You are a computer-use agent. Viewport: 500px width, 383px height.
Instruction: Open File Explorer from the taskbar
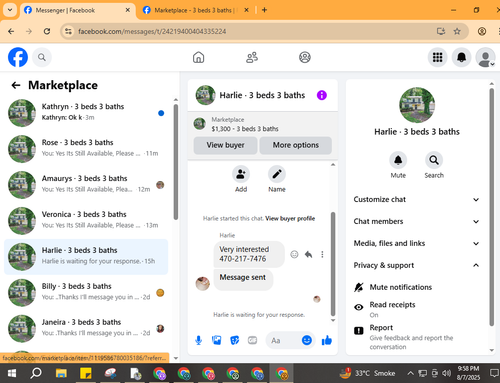pos(61,373)
